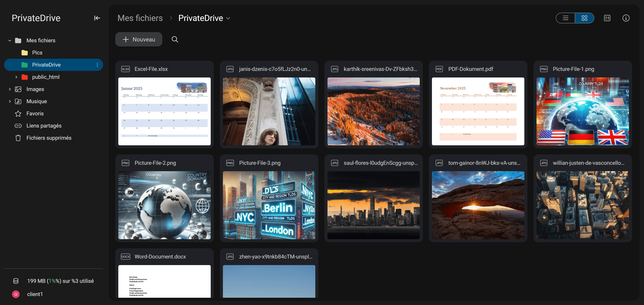Open PrivateDrive folder three-dot menu
This screenshot has height=305, width=644.
point(97,65)
